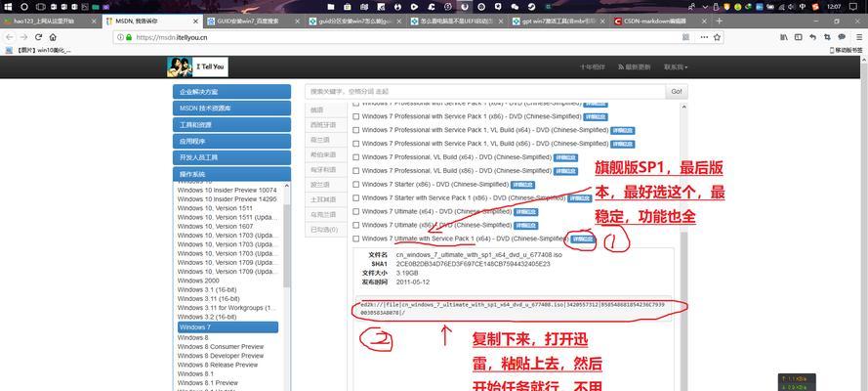This screenshot has width=868, height=391.
Task: Check Windows 7 Professional, VL Build (x64)
Action: coord(356,157)
